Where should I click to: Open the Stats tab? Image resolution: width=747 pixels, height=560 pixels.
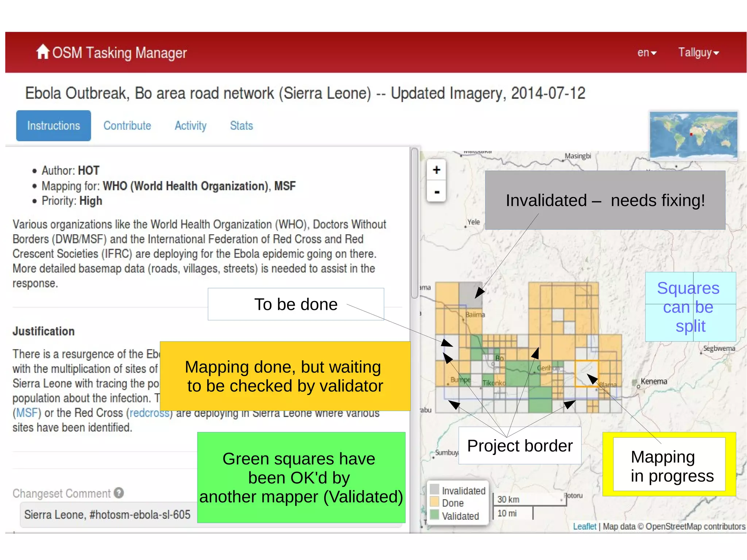[241, 125]
